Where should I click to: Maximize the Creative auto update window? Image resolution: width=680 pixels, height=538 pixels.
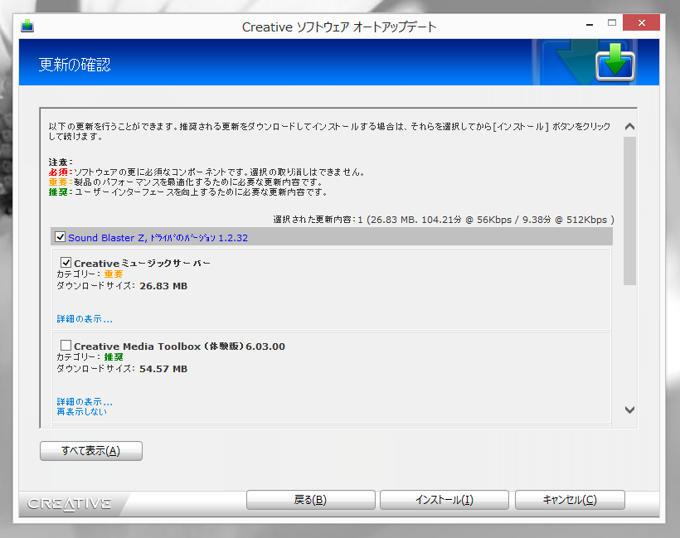pyautogui.click(x=612, y=23)
